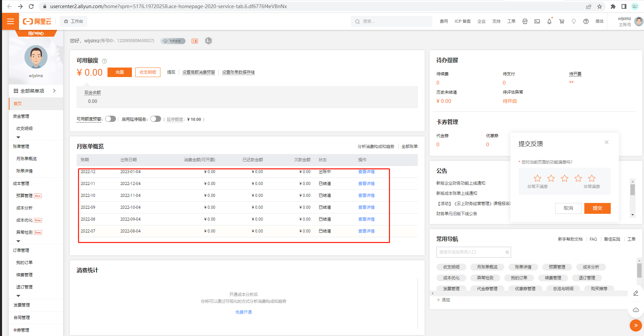Open the help question mark icon
644x336 pixels.
586,21
